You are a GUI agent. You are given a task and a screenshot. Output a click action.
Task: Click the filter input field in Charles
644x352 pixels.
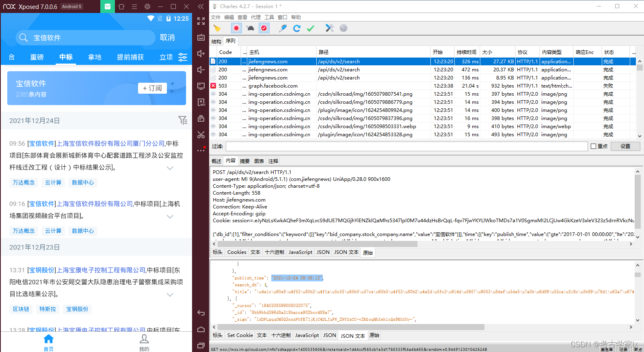coord(406,146)
